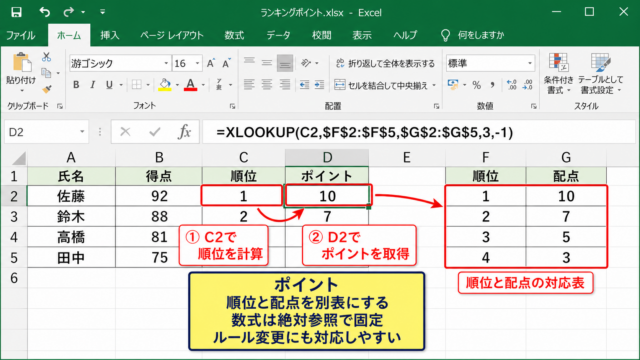640x360 pixels.
Task: Click the Name Box showing D2
Action: coord(47,132)
